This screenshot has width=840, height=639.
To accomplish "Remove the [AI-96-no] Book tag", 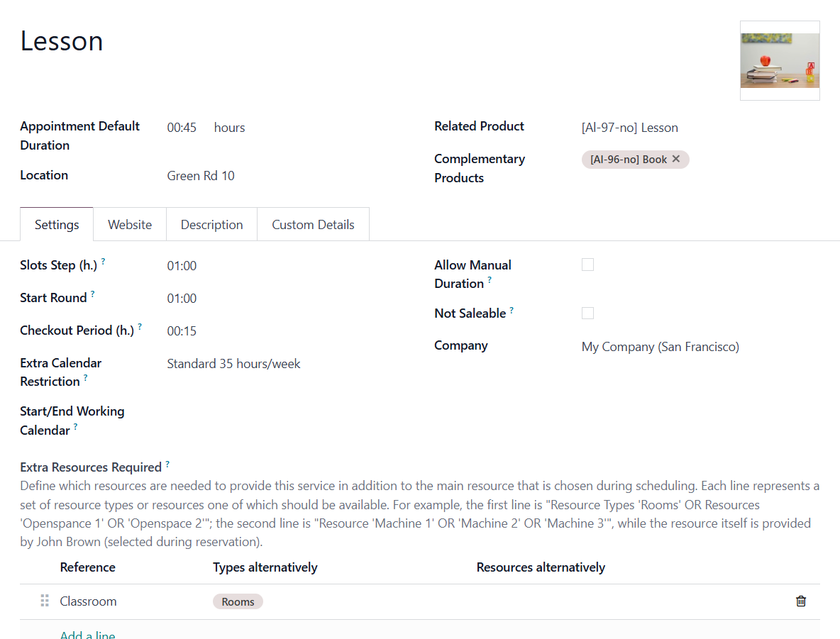I will 676,159.
